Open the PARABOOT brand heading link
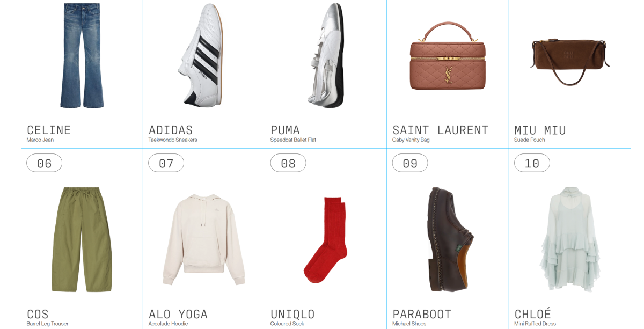Image resolution: width=644 pixels, height=329 pixels. tap(422, 314)
